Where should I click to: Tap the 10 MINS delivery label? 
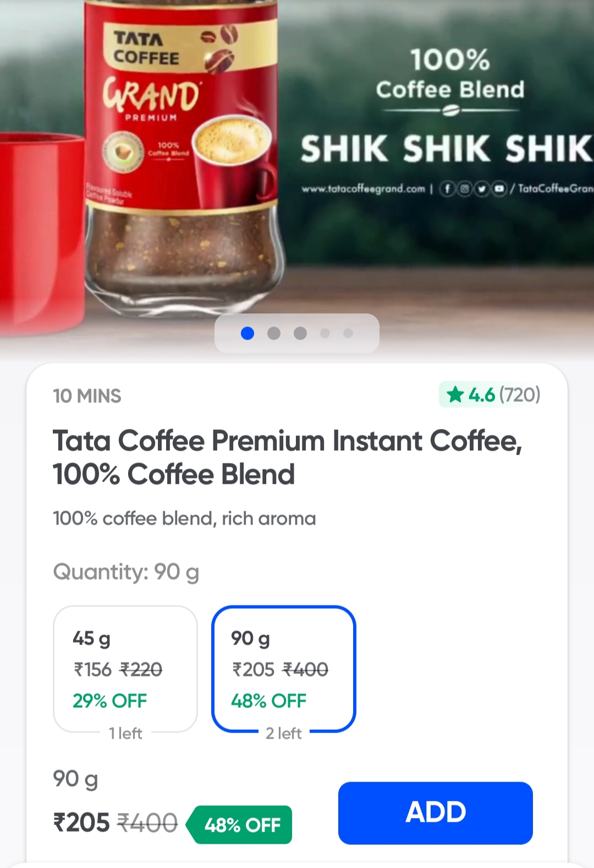[87, 396]
